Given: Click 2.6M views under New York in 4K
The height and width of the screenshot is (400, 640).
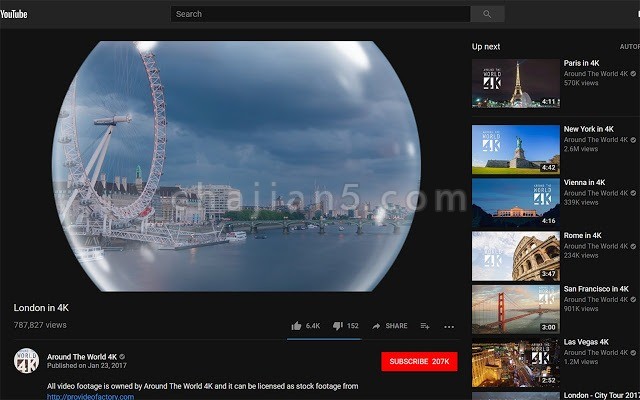Looking at the screenshot, I should (x=581, y=149).
